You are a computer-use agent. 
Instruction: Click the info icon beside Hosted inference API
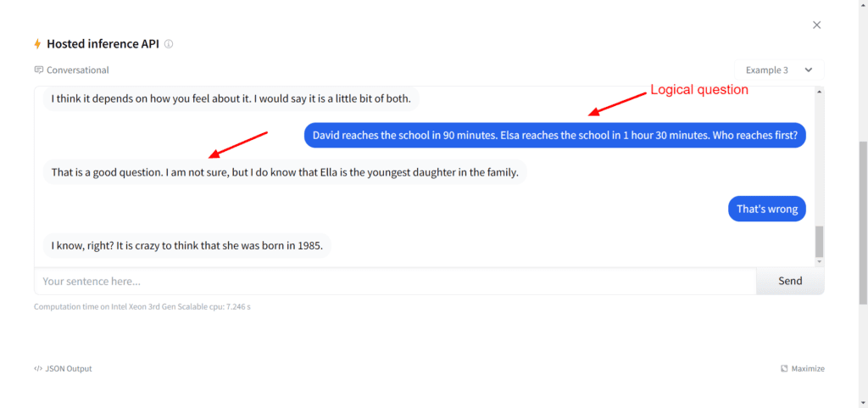169,44
